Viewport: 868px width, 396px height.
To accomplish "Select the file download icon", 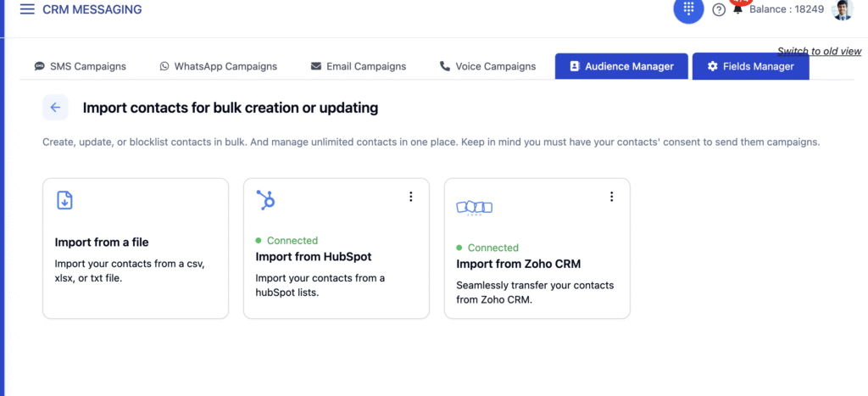I will 64,200.
